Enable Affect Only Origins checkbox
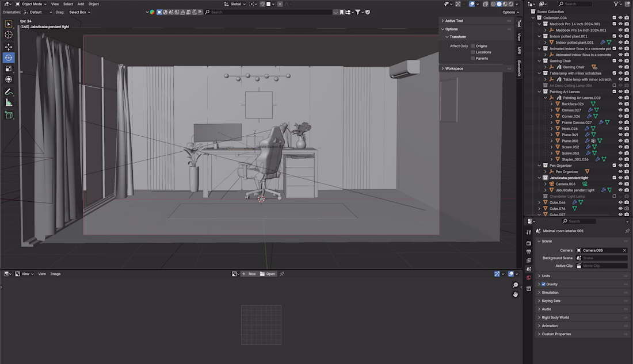This screenshot has width=633, height=364. 473,46
